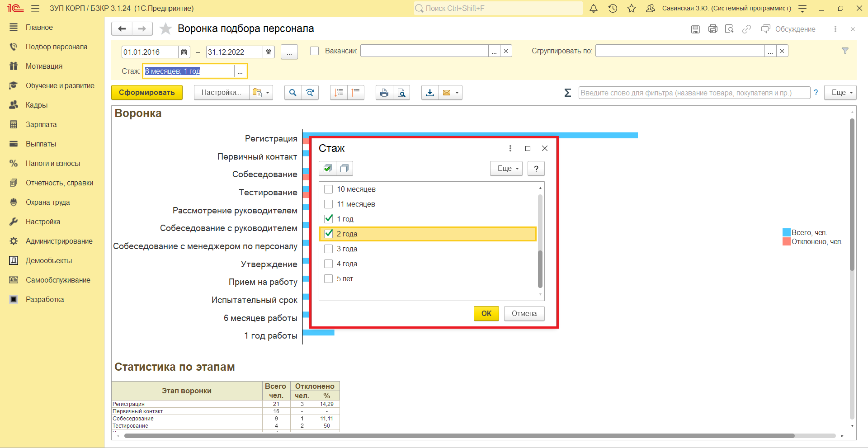
Task: Click the check all icon in Стаж dialog
Action: click(327, 169)
